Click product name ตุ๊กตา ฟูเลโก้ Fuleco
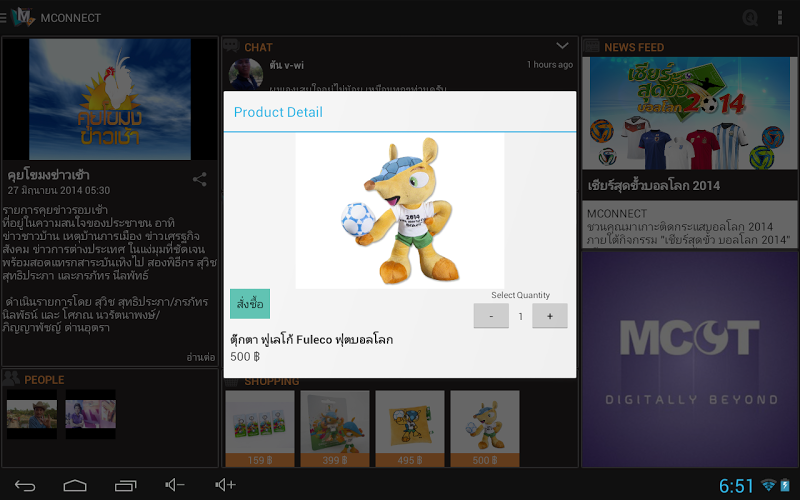 click(311, 339)
